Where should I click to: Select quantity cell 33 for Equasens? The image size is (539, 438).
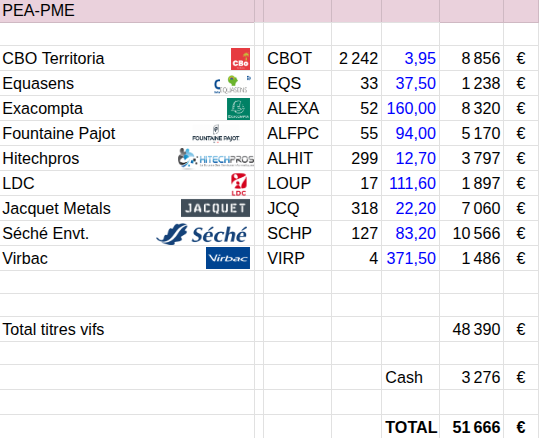tap(356, 83)
